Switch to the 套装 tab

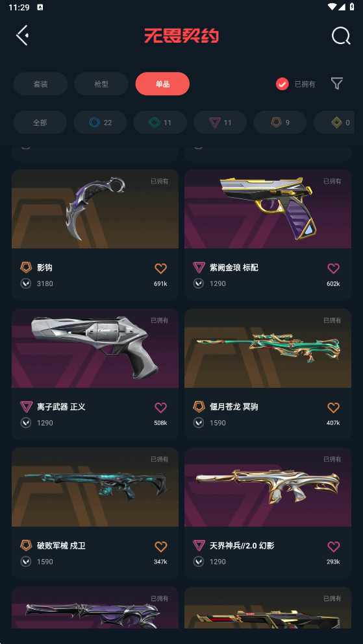[41, 84]
